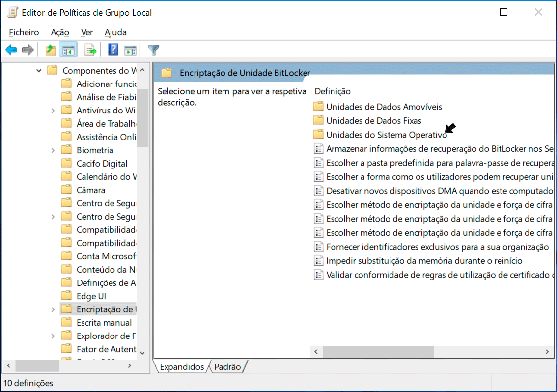This screenshot has width=557, height=392.
Task: Click the Export list toolbar icon
Action: [90, 50]
